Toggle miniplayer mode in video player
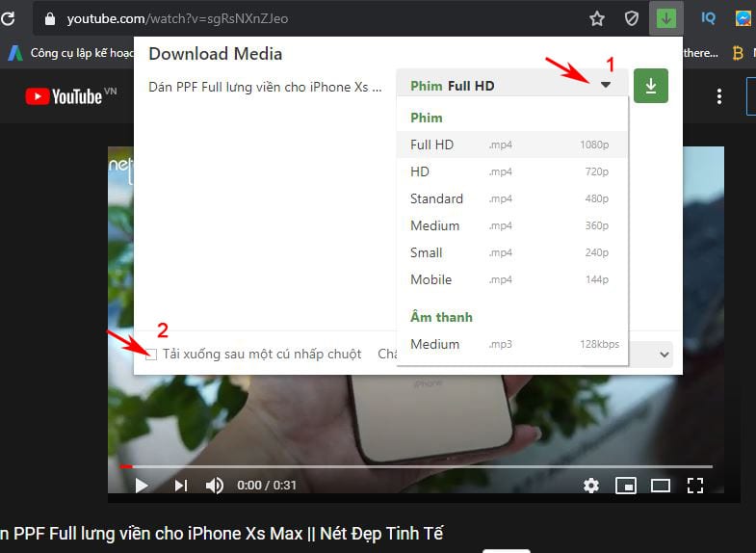 pyautogui.click(x=626, y=485)
